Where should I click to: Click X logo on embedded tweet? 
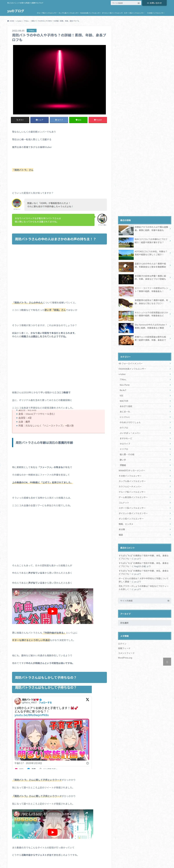(87, 699)
